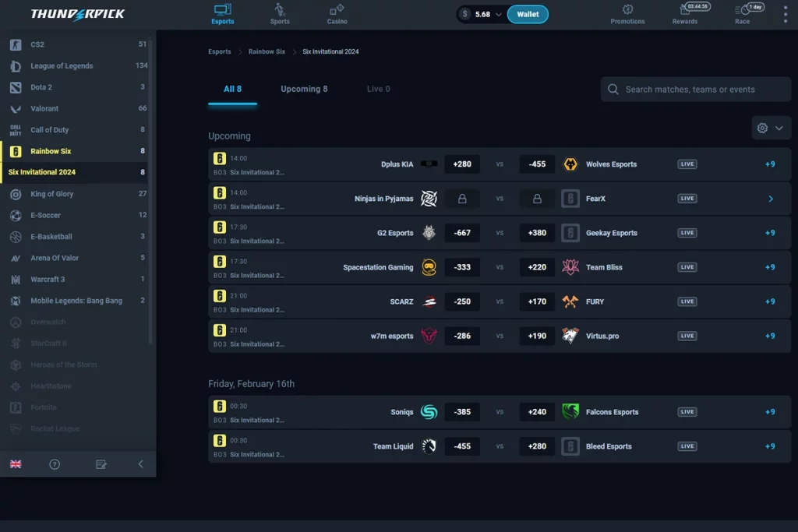Bet on FURY at +170
Viewport: 798px width, 532px height.
[537, 301]
